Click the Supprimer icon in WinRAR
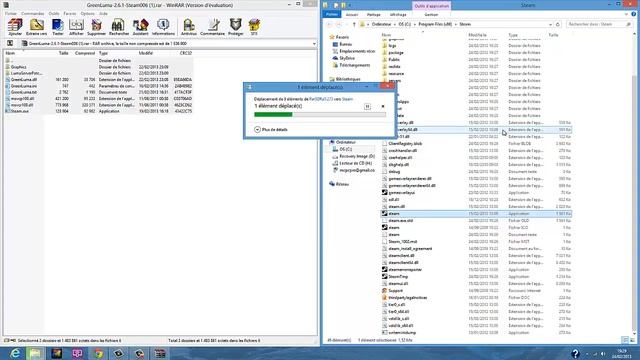Image resolution: width=640 pixels, height=360 pixels. (96, 27)
